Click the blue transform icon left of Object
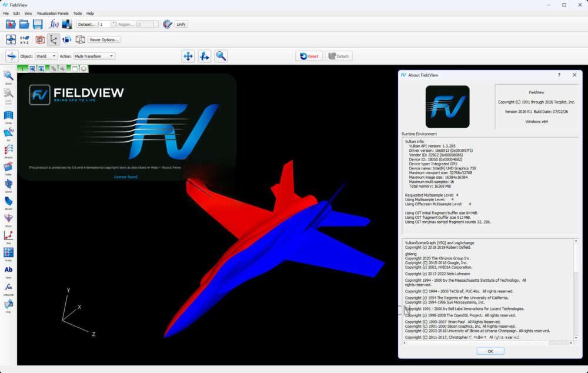Screen dimensions: 588x373 pos(12,56)
